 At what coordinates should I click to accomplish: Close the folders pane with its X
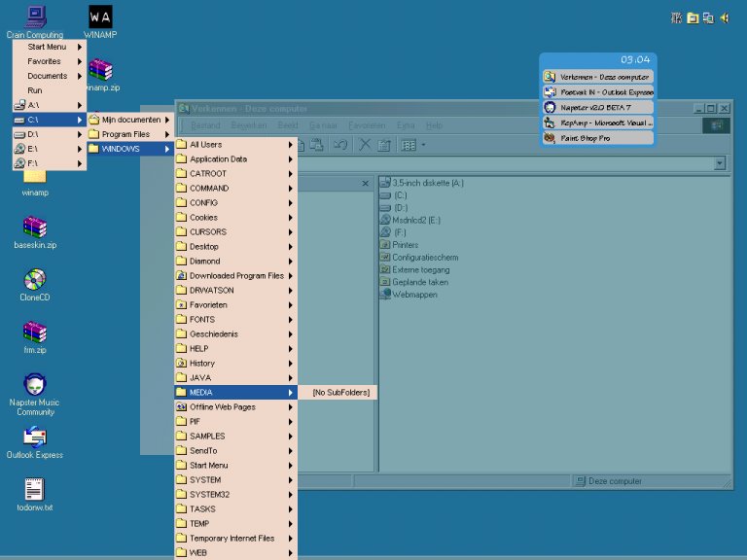click(365, 183)
